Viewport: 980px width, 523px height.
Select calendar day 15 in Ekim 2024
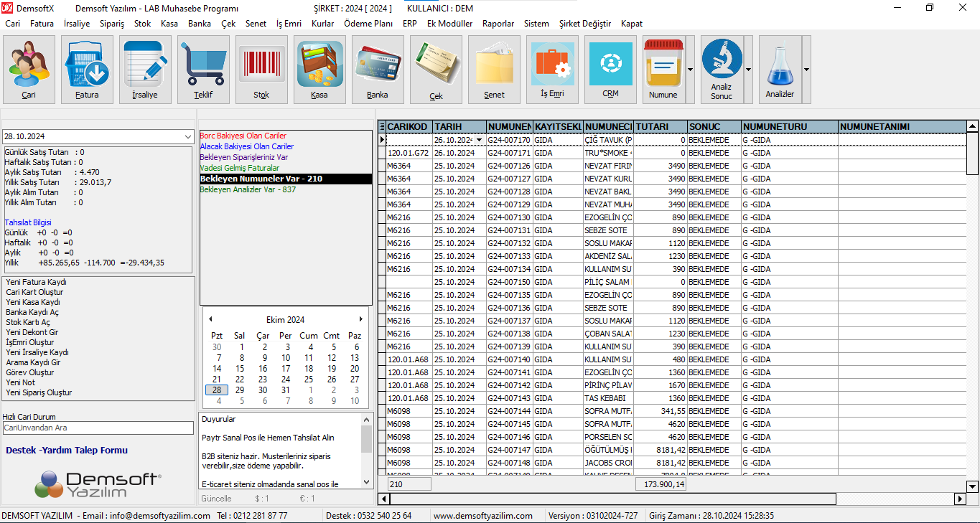tap(240, 369)
